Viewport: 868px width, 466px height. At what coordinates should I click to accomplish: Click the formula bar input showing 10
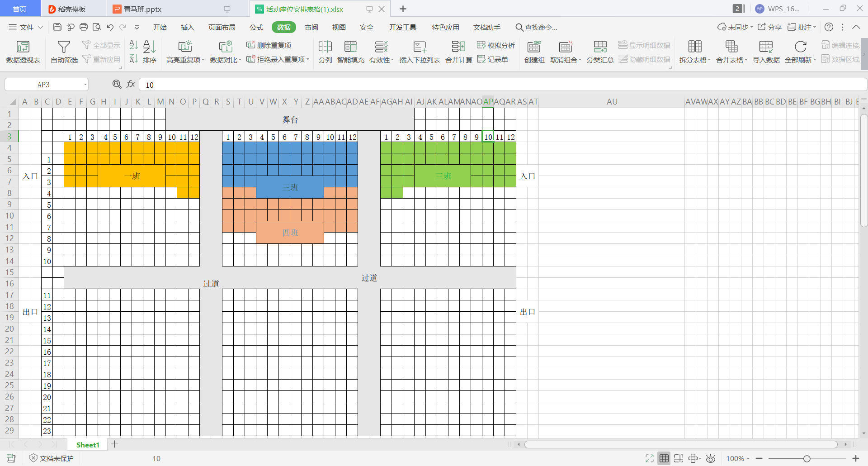pos(502,85)
